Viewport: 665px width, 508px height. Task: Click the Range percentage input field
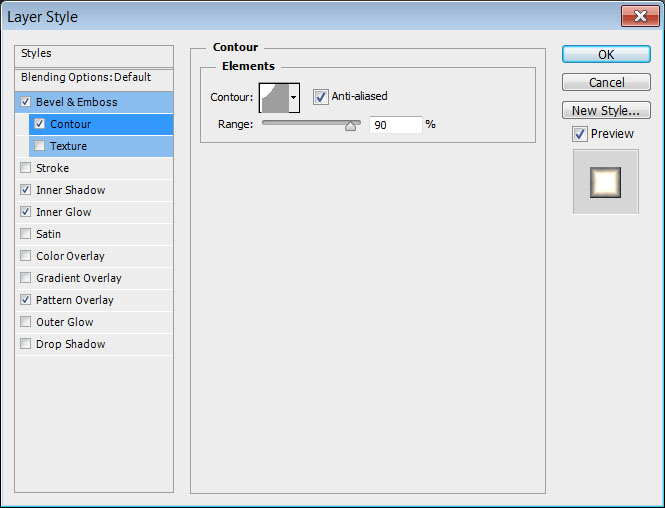point(395,125)
